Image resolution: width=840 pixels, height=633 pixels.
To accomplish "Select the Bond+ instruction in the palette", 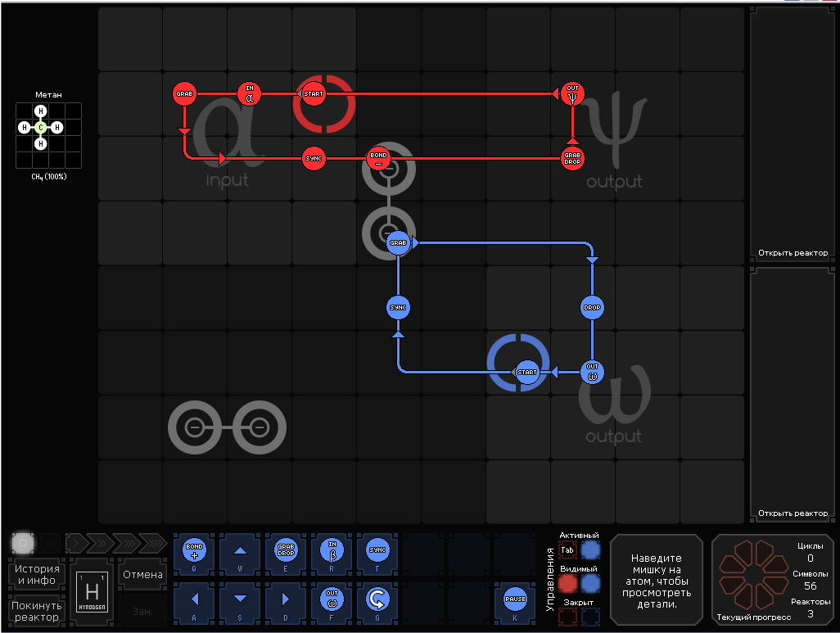I will 194,550.
